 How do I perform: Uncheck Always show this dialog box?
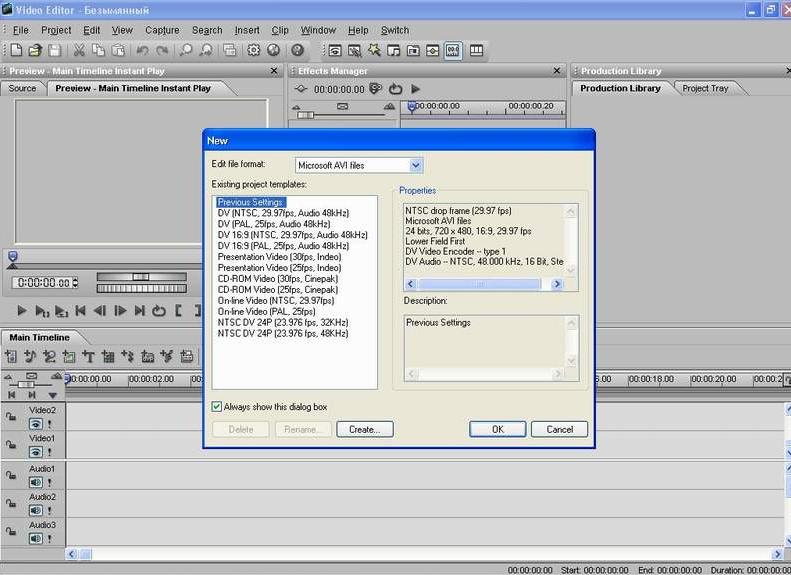[x=217, y=407]
